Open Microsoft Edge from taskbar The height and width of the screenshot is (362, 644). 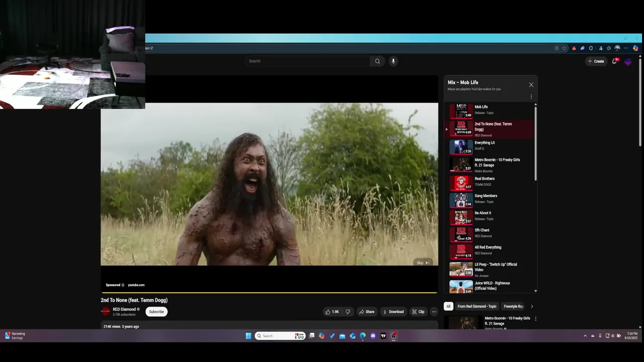363,336
